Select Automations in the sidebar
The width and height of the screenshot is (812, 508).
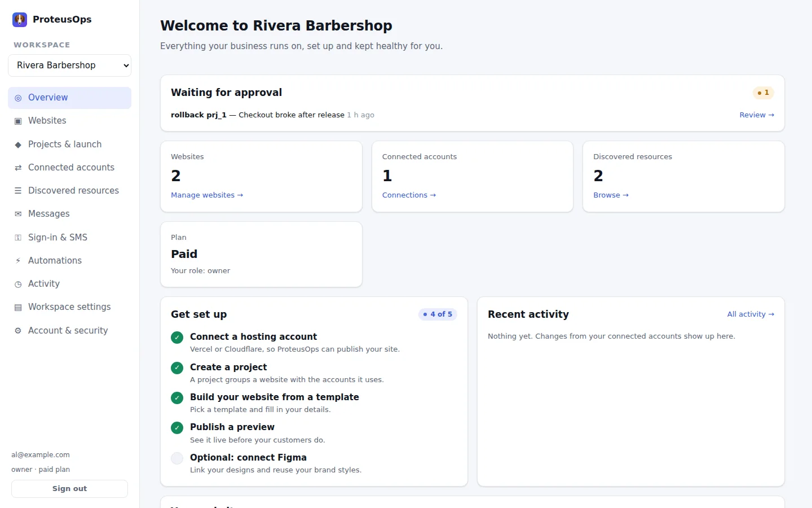point(69,260)
